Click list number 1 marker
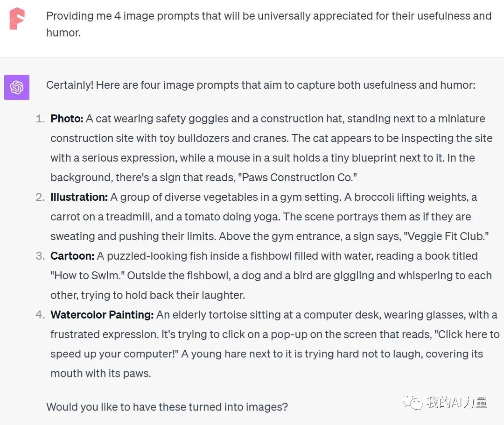 (40, 119)
